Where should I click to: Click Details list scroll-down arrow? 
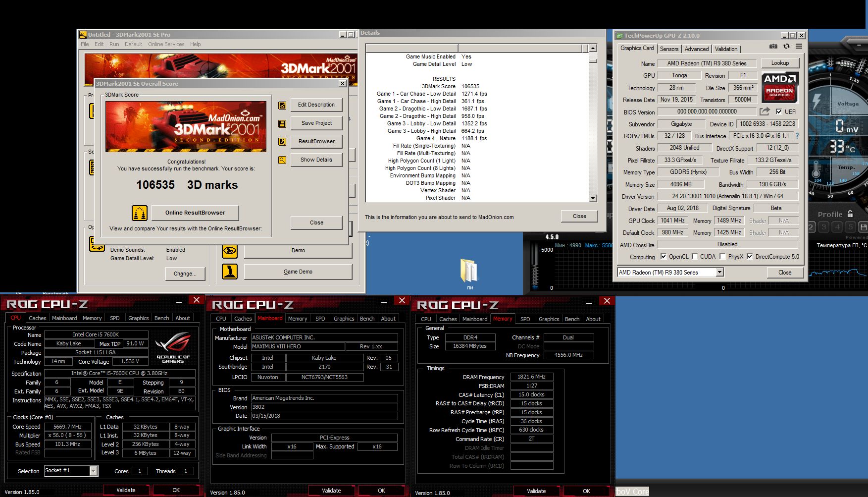(593, 198)
